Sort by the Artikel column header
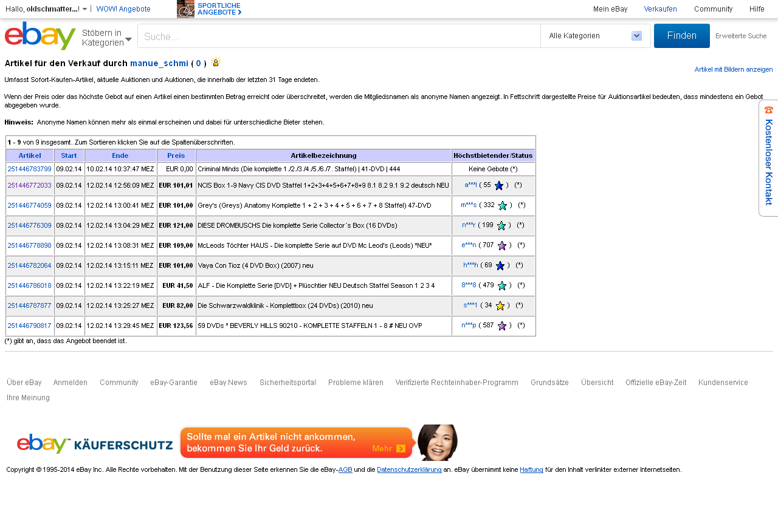The height and width of the screenshot is (532, 778). pyautogui.click(x=30, y=155)
